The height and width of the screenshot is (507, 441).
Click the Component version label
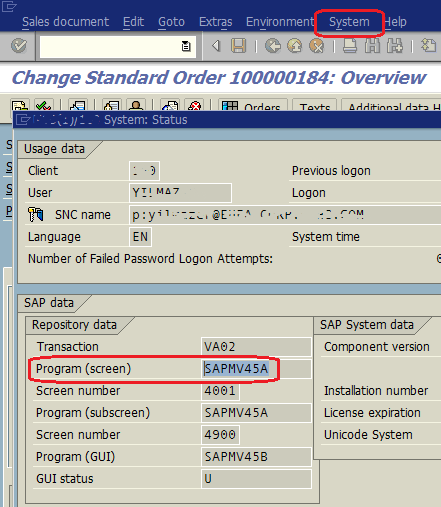377,347
